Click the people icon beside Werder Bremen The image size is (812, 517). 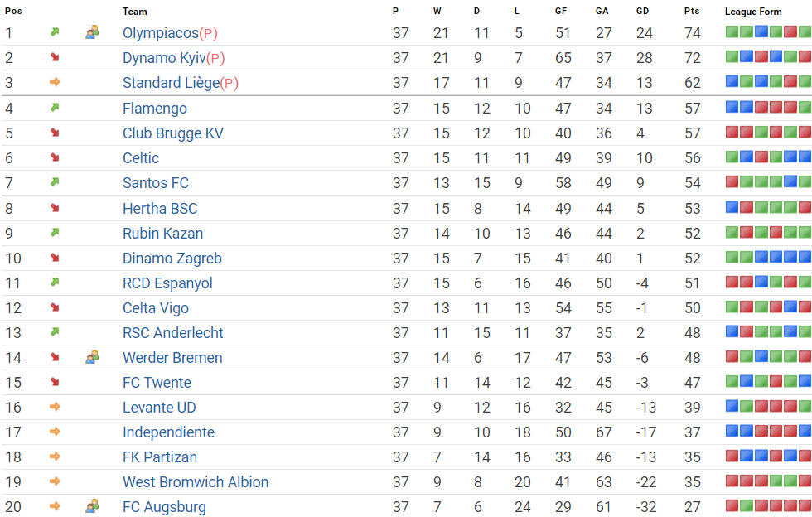coord(92,357)
